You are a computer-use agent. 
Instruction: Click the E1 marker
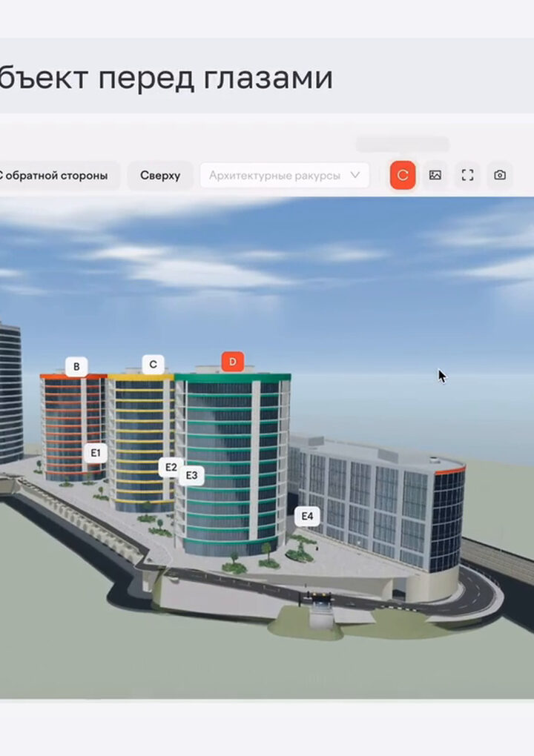[96, 453]
